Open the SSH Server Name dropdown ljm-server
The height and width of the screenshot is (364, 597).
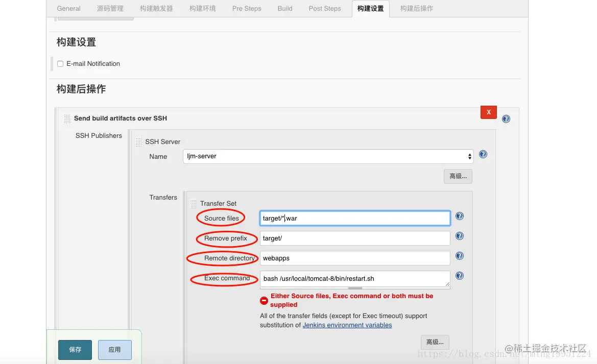pyautogui.click(x=328, y=156)
